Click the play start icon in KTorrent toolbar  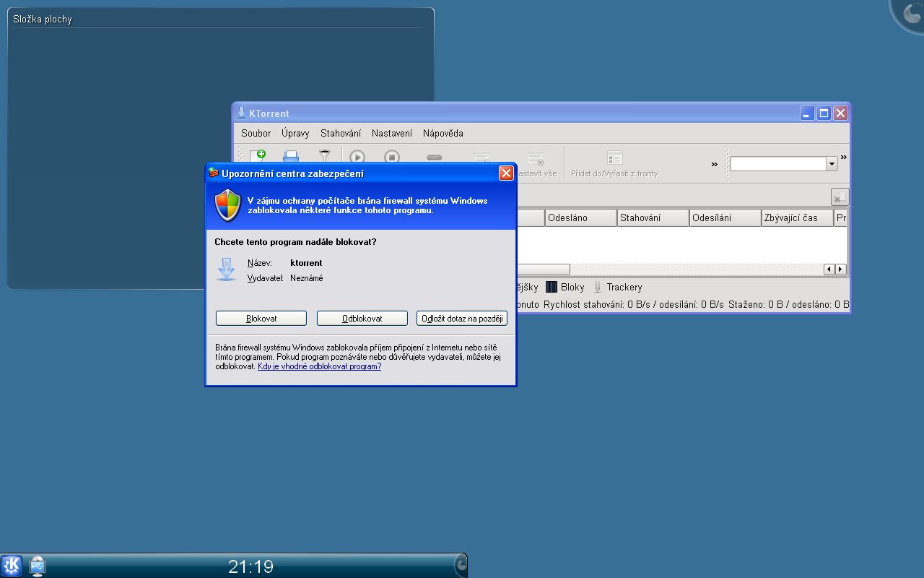[357, 157]
